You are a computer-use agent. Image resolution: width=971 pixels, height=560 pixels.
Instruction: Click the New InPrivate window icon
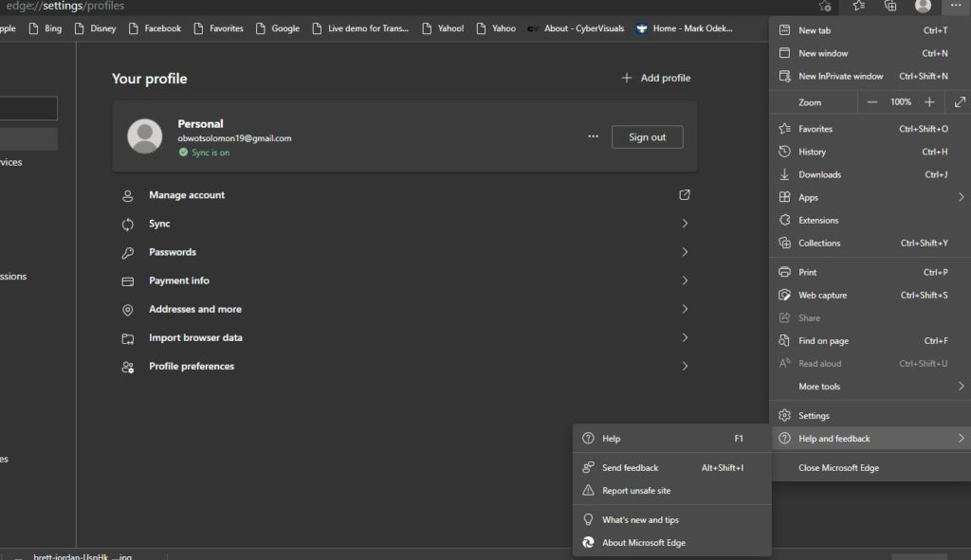784,76
